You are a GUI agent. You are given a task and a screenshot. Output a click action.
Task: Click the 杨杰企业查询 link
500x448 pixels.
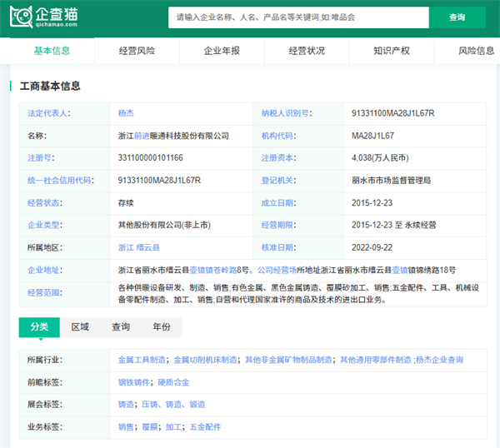coord(439,360)
